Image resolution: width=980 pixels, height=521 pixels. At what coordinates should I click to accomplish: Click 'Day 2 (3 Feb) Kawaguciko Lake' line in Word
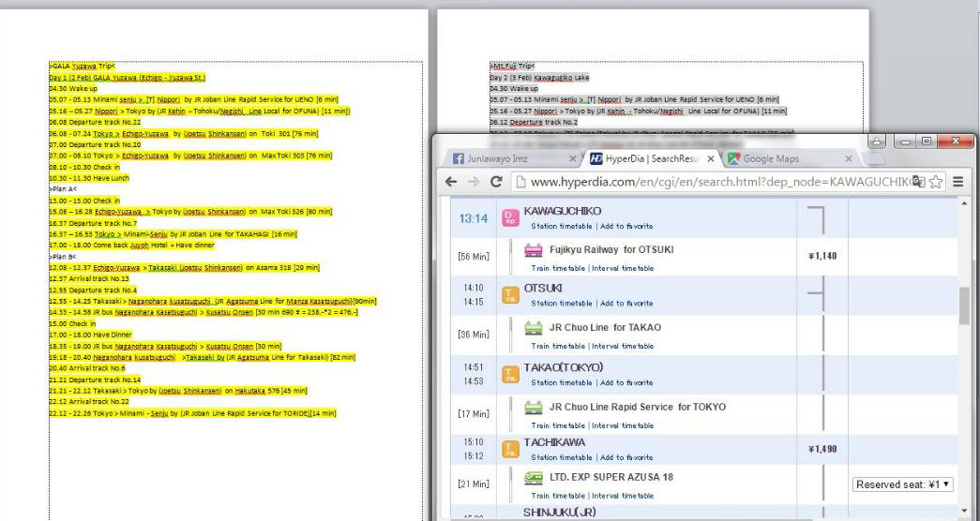[539, 78]
